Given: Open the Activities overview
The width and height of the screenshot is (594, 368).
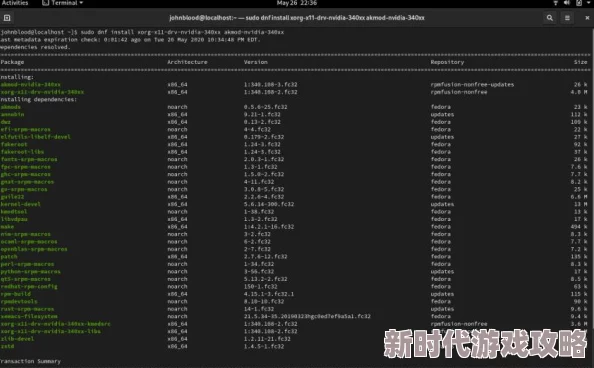Looking at the screenshot, I should pyautogui.click(x=15, y=3).
